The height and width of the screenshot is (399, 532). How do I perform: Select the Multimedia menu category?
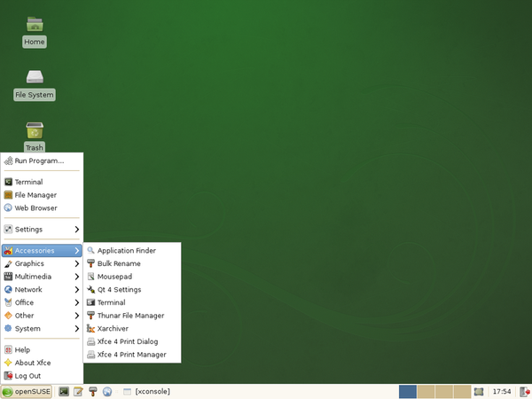(42, 277)
